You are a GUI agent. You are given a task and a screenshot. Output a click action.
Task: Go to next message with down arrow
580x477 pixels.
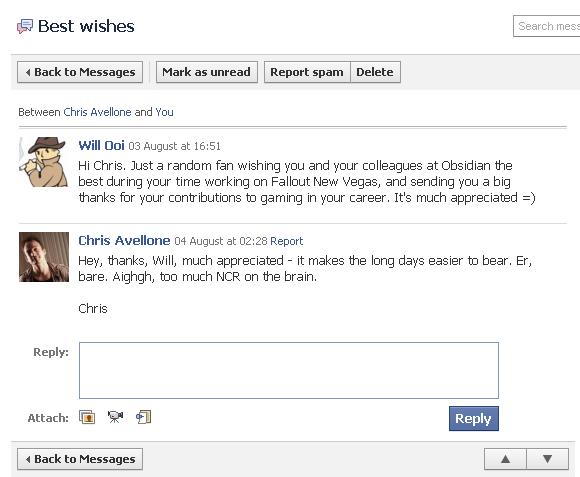point(547,459)
